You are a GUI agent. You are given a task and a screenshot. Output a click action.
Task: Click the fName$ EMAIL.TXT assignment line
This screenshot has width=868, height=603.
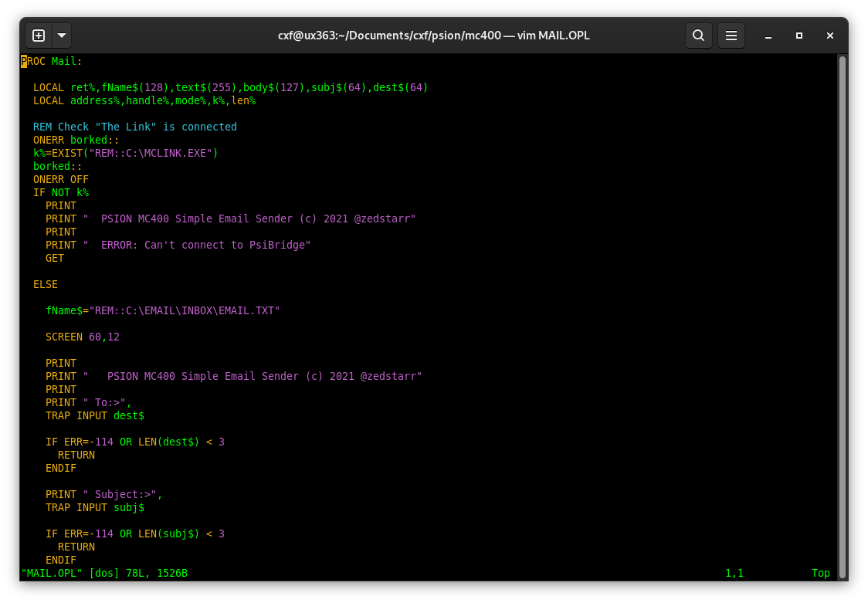pos(162,310)
